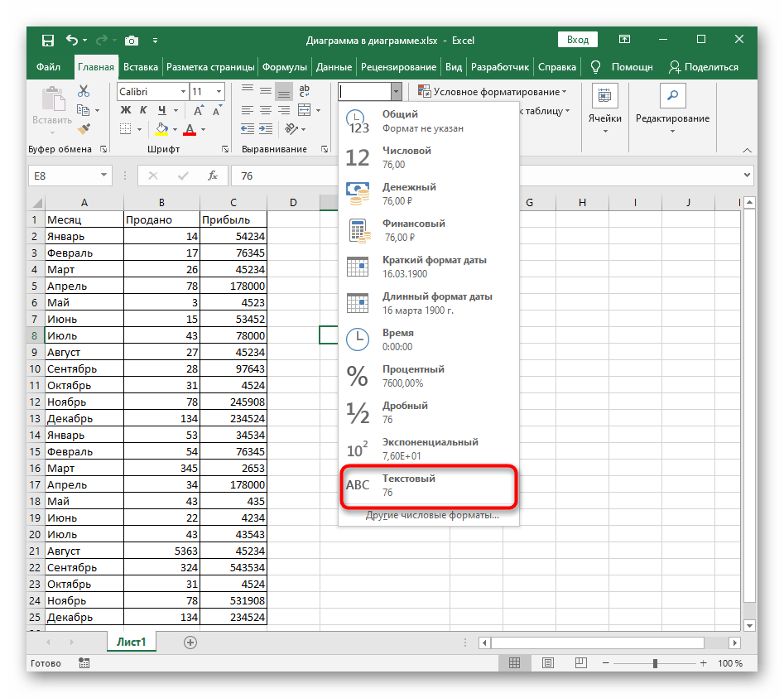The width and height of the screenshot is (784, 698).
Task: Open Cells group icon
Action: click(604, 96)
